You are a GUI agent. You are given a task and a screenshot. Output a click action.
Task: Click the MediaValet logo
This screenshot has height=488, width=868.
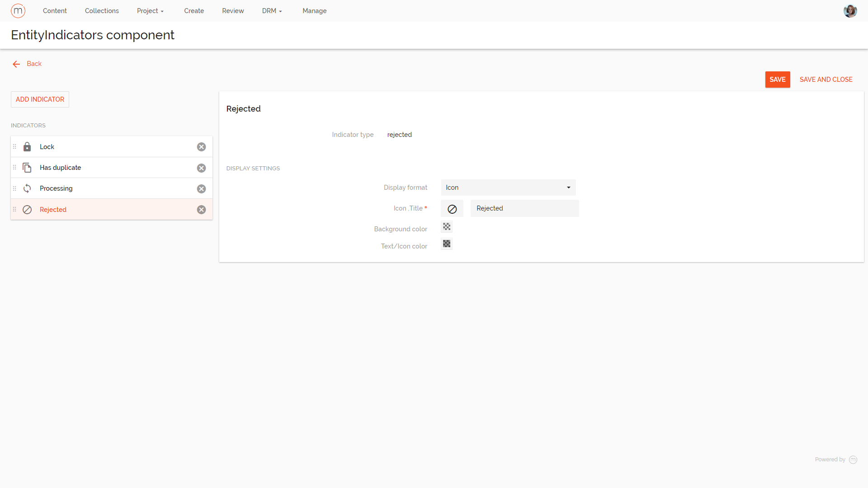click(18, 10)
